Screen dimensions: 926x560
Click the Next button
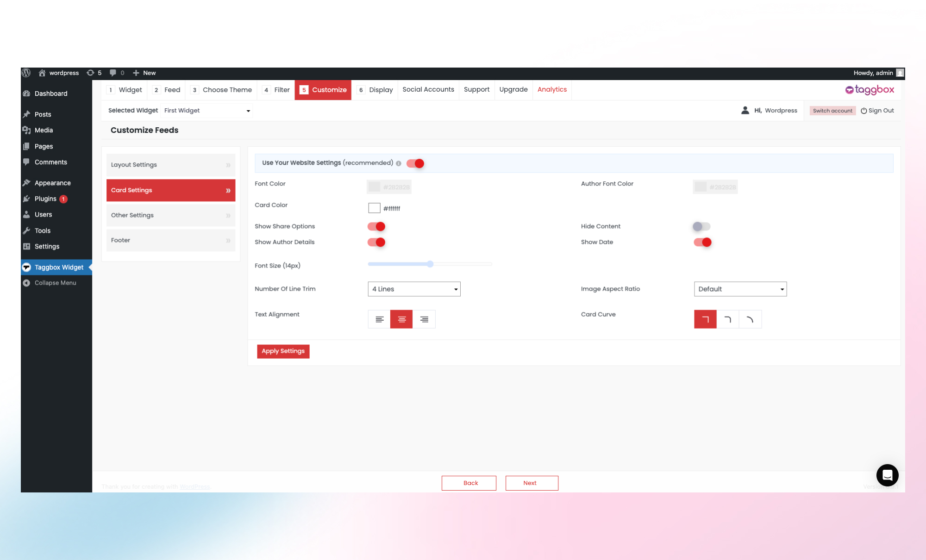click(x=532, y=483)
